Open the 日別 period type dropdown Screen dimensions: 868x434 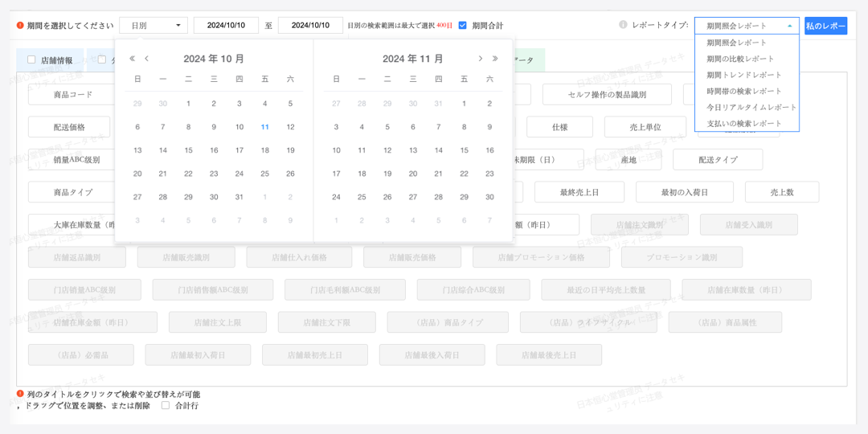pyautogui.click(x=153, y=26)
